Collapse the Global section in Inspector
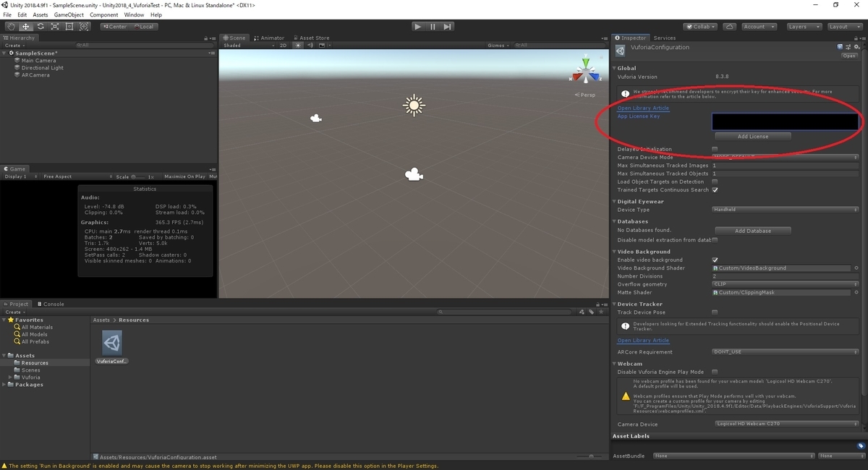 (615, 68)
